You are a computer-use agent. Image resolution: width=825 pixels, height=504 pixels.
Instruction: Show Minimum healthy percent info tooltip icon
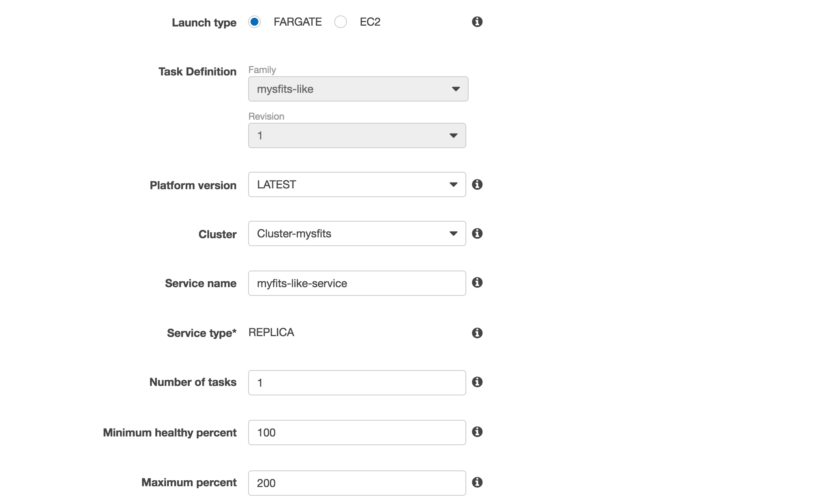[477, 432]
